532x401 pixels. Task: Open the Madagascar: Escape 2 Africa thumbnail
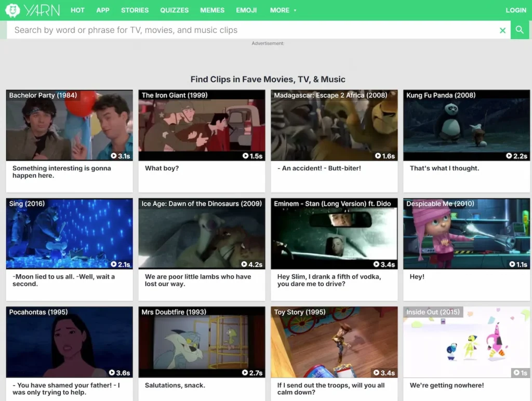pos(334,125)
